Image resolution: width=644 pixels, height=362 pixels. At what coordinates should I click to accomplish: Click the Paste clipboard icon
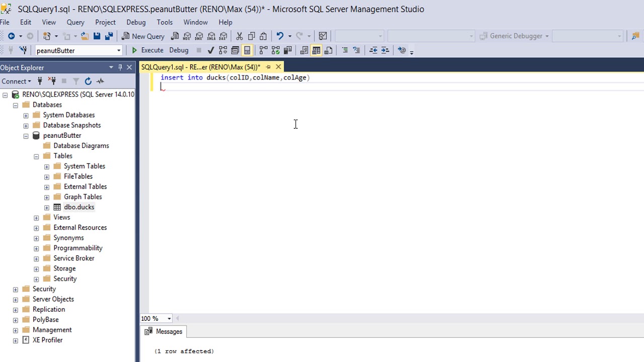263,36
